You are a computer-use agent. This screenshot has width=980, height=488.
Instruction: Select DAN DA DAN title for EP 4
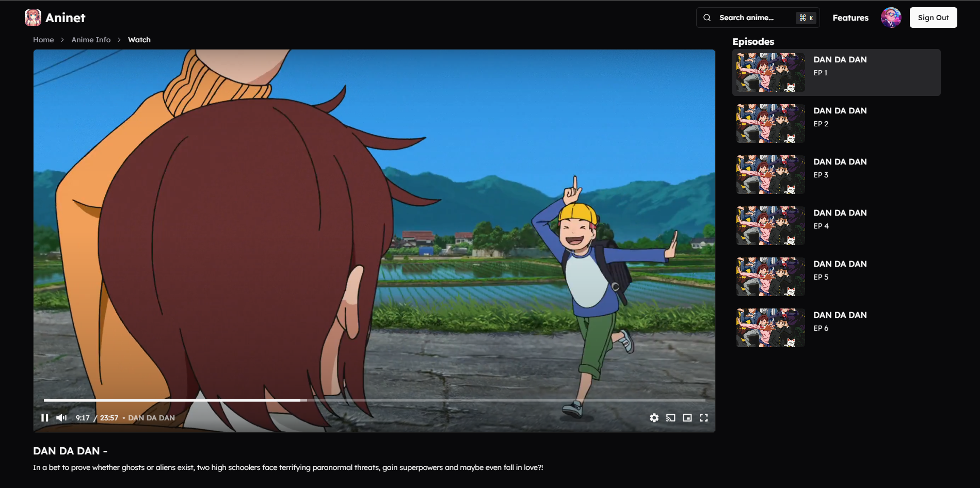pyautogui.click(x=840, y=213)
